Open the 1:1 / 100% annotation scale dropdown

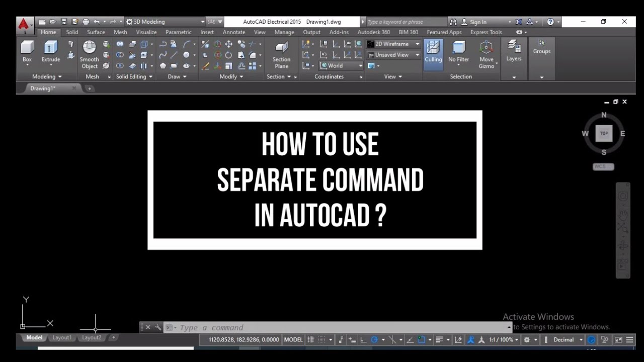[x=504, y=340]
